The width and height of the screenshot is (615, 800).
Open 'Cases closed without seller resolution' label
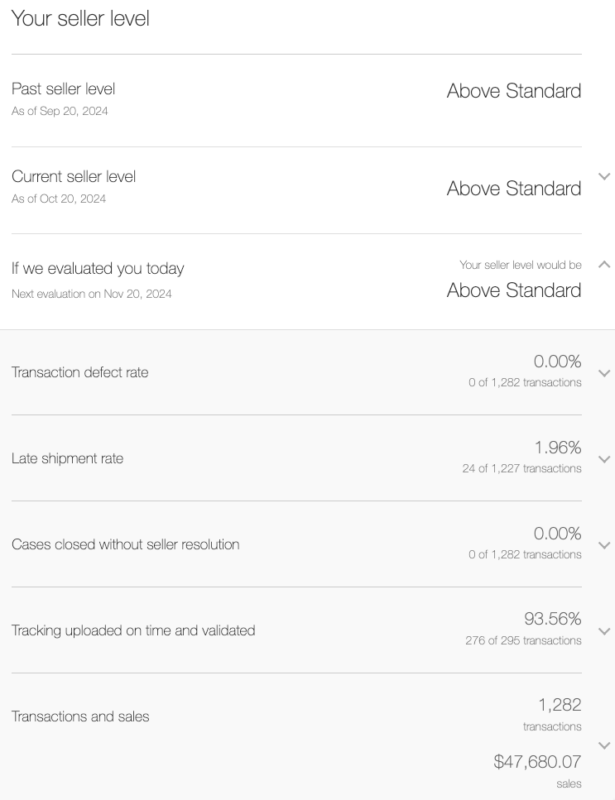pyautogui.click(x=125, y=545)
